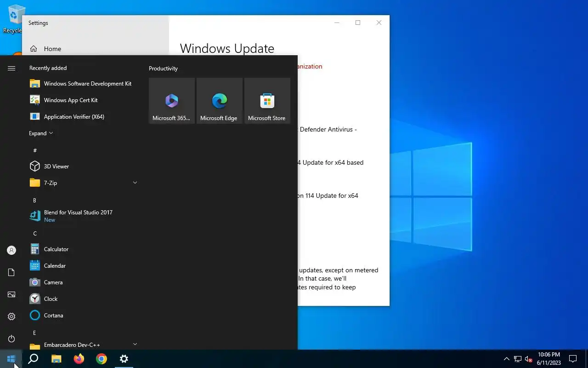Screen dimensions: 588x368
Task: Open the Clock app
Action: coord(83,299)
